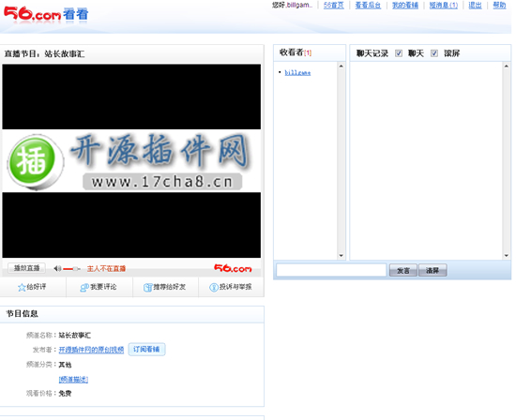The width and height of the screenshot is (516, 420).
Task: Click the viewer list scrollbar down arrow
Action: (x=341, y=256)
